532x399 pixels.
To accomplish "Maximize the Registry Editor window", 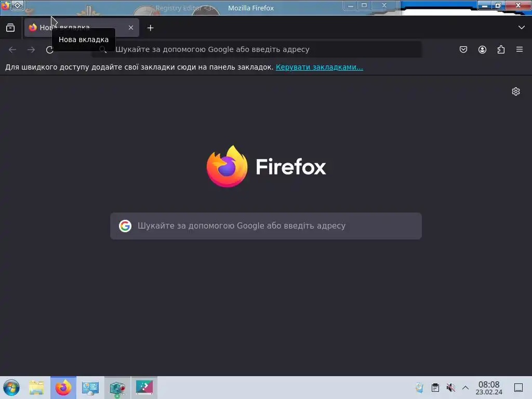I will tap(364, 6).
